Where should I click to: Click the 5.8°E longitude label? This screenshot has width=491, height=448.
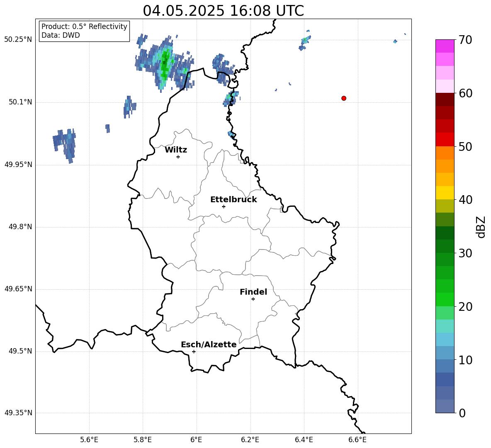pos(143,440)
